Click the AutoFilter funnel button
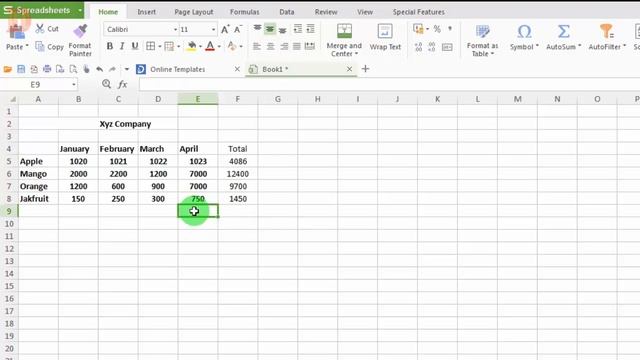Viewport: 640px width, 360px height. point(607,37)
